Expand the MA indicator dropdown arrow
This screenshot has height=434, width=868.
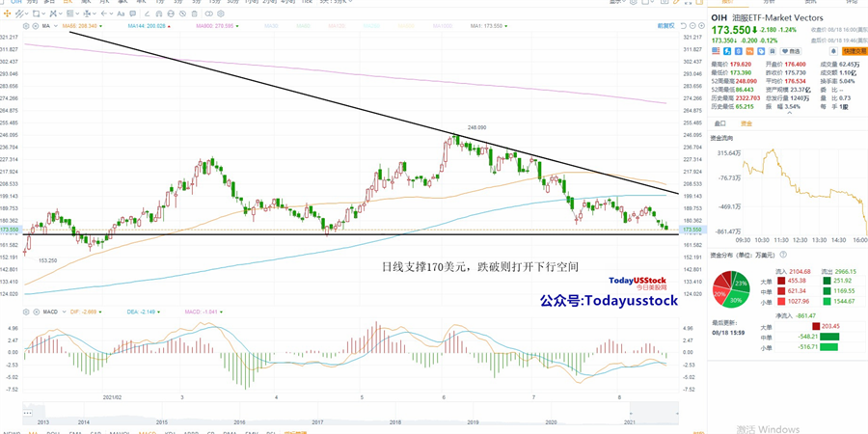(x=56, y=26)
